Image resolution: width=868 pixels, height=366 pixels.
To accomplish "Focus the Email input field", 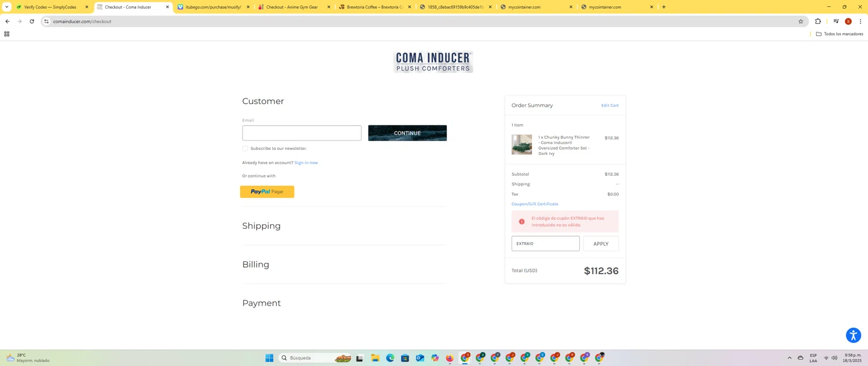I will point(301,133).
